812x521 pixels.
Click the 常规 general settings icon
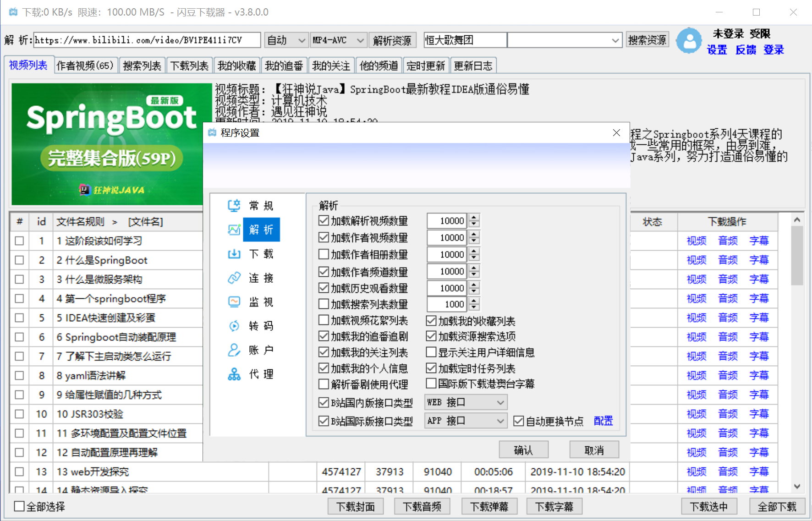click(x=234, y=205)
